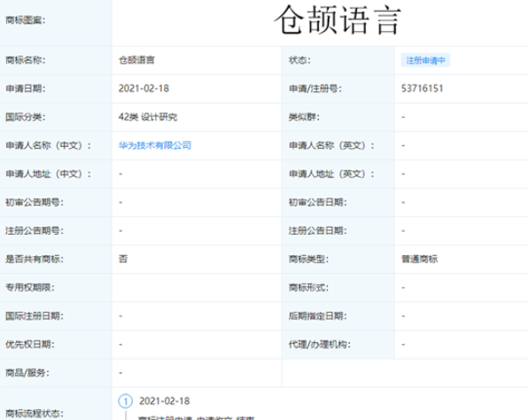Screen dimensions: 528x420
Task: Click the 商标名称 label
Action: point(26,60)
